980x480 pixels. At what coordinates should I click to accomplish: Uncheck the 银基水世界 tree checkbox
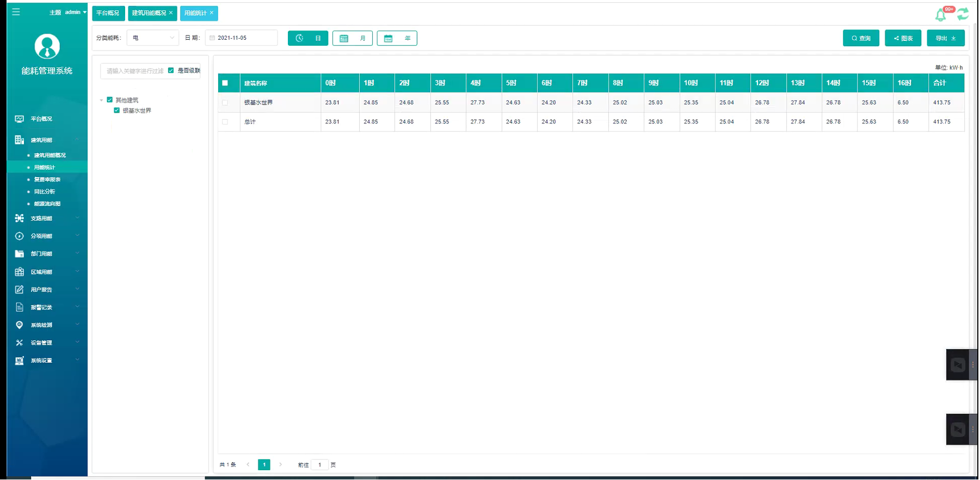(x=116, y=110)
